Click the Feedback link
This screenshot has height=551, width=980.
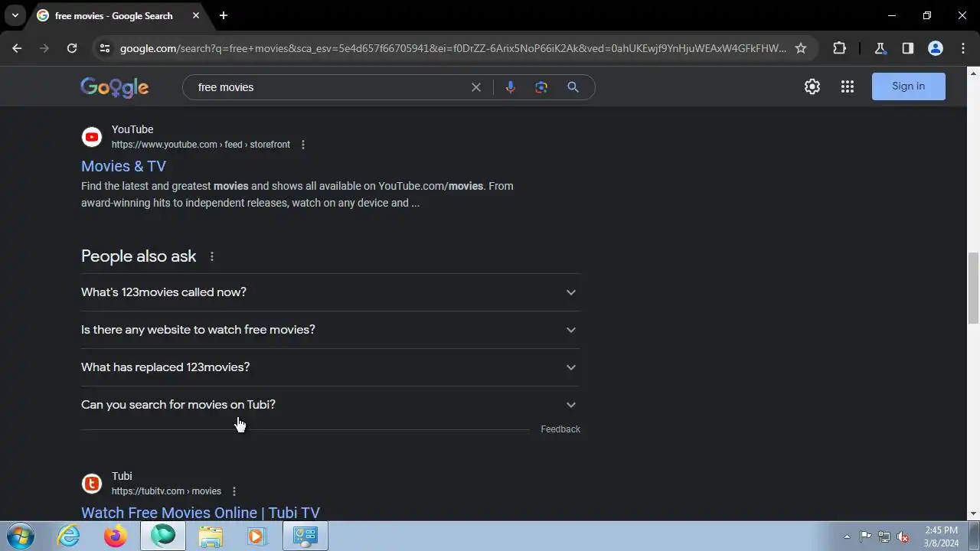(560, 429)
